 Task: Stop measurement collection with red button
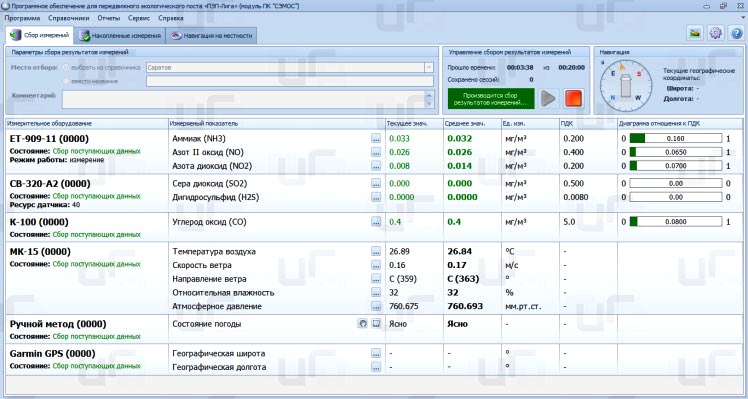(573, 98)
